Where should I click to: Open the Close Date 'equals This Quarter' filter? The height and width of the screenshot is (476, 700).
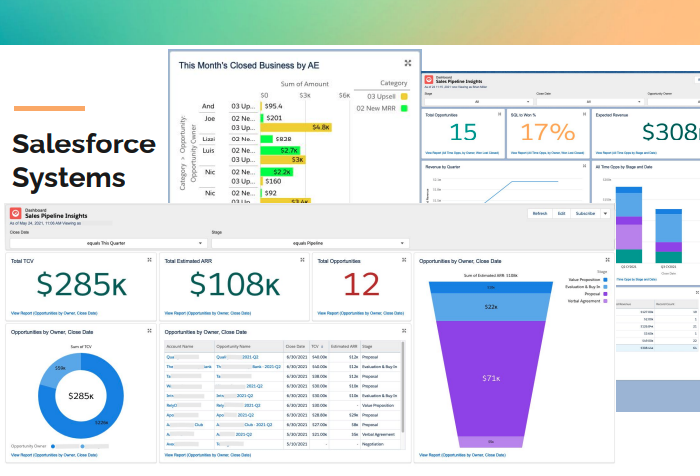(x=108, y=243)
